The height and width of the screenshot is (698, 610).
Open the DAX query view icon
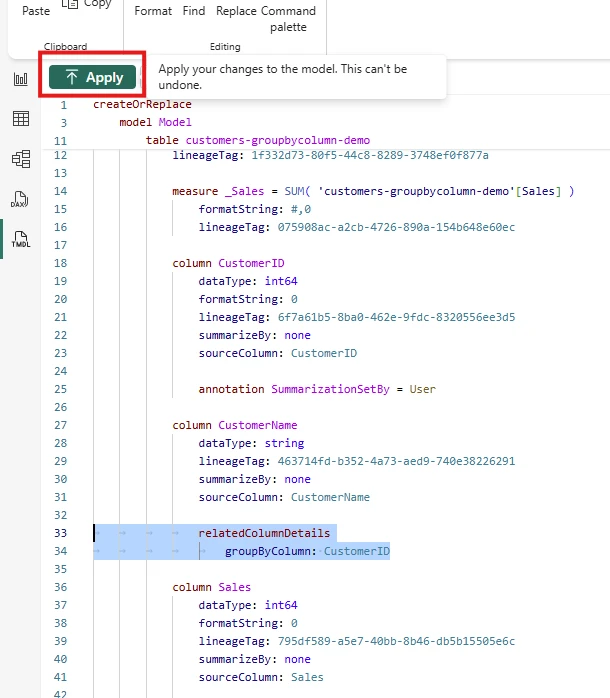point(20,199)
